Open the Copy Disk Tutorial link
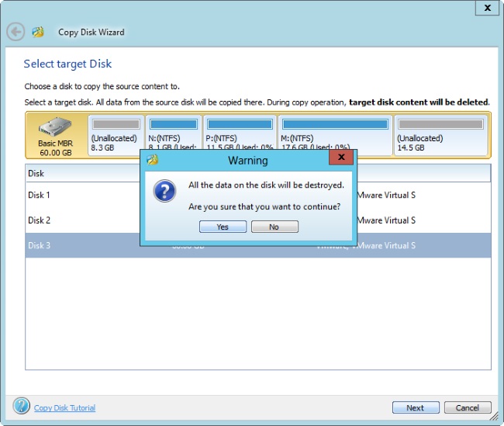The width and height of the screenshot is (504, 426). (64, 407)
